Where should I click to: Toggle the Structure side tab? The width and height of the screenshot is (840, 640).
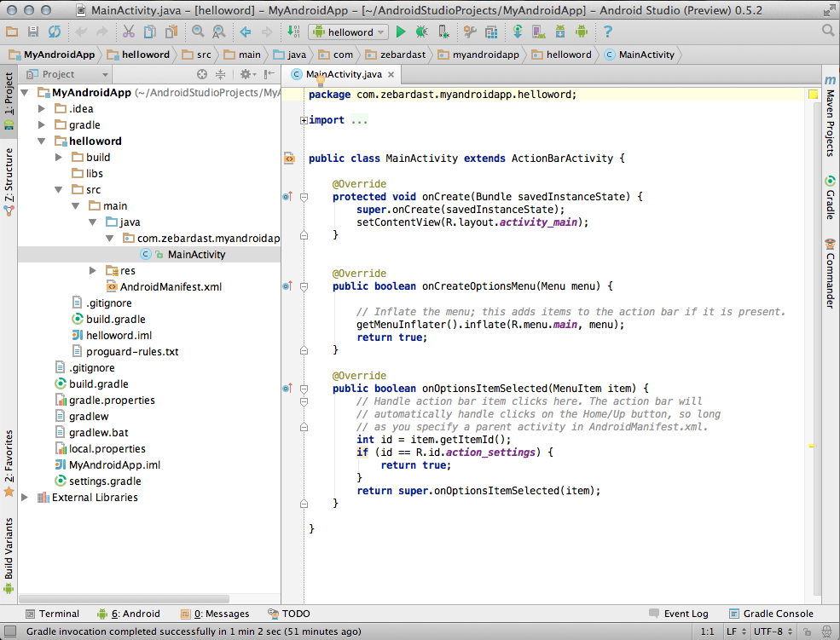coord(9,182)
